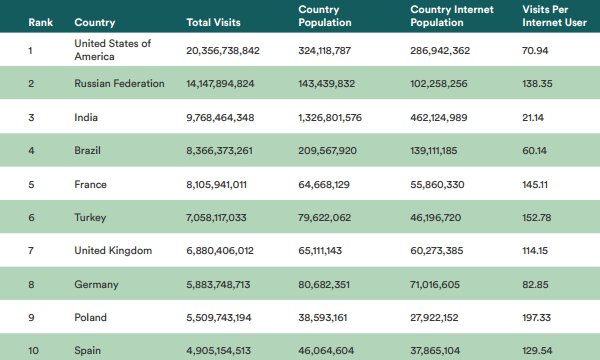Select the Turkey row country cell
The image size is (600, 360).
(90, 218)
